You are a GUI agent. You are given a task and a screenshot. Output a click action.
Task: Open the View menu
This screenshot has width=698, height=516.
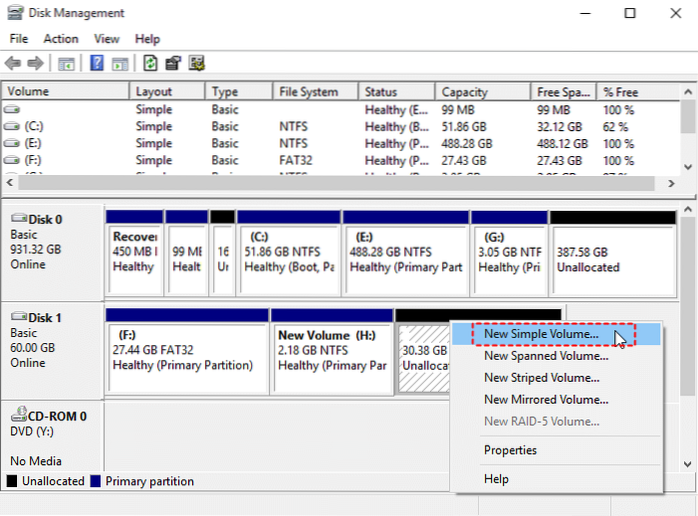tap(107, 39)
